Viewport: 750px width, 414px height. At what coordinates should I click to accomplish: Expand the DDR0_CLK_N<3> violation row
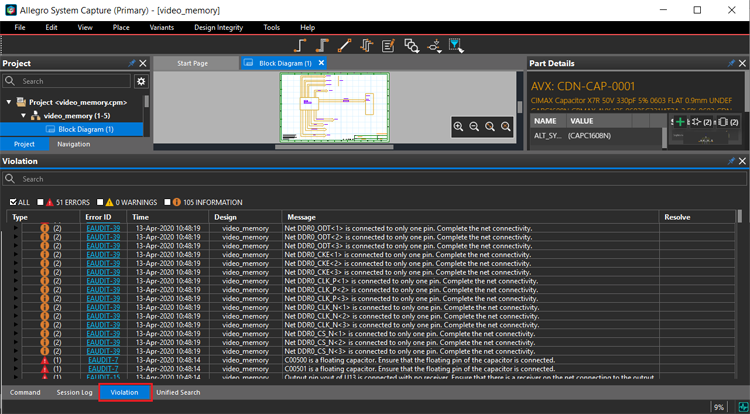click(15, 325)
